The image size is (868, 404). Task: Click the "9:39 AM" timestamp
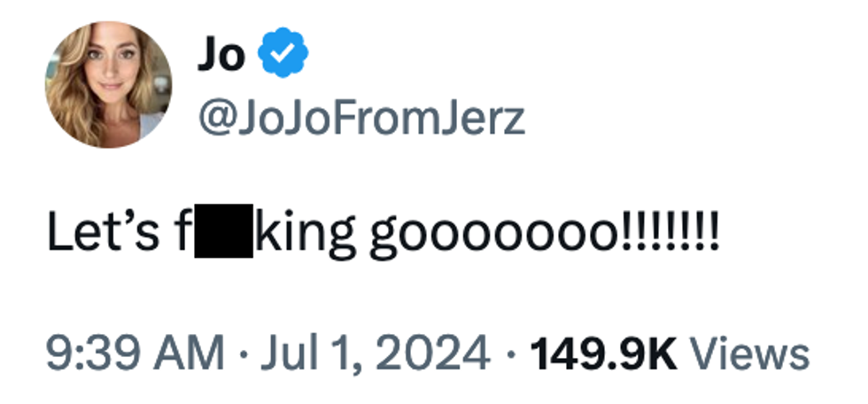coord(135,353)
